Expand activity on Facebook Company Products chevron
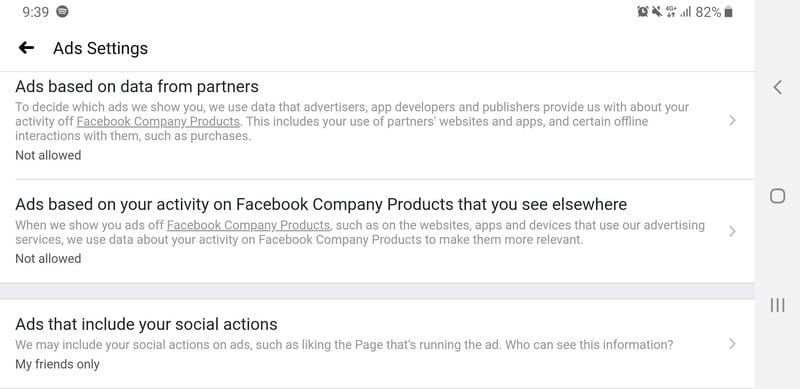 [x=732, y=231]
